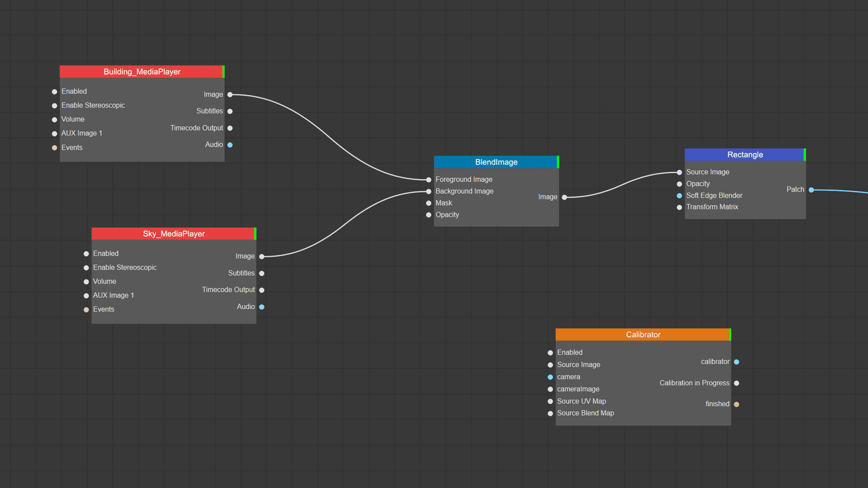The image size is (868, 488).
Task: Click the Opacity input port on BlendImage
Action: pos(429,214)
